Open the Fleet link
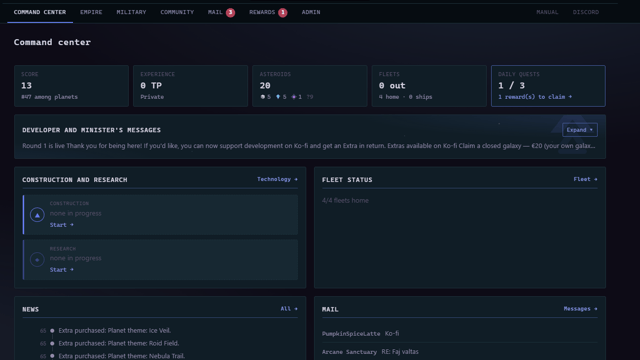 click(x=585, y=179)
